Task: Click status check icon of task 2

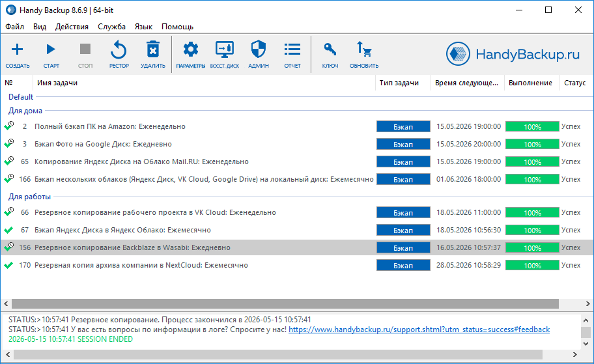Action: pos(8,126)
